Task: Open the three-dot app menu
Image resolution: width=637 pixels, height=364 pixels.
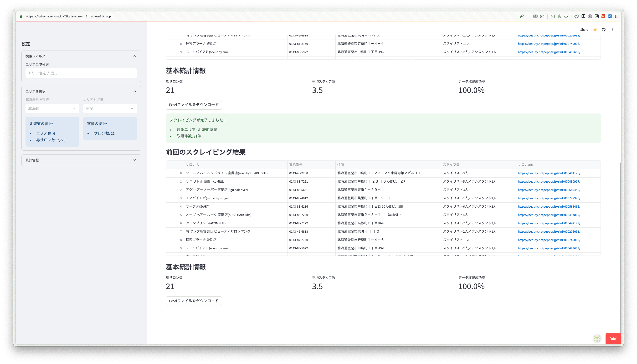Action: click(612, 30)
